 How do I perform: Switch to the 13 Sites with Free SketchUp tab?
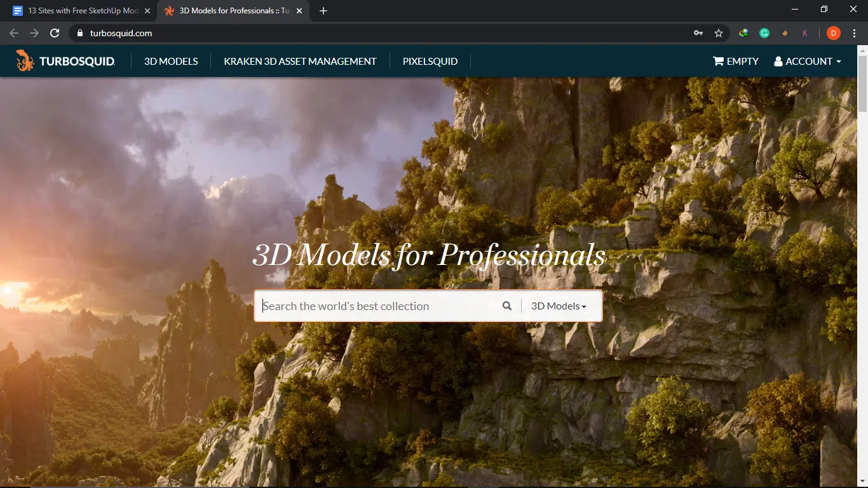click(x=76, y=11)
